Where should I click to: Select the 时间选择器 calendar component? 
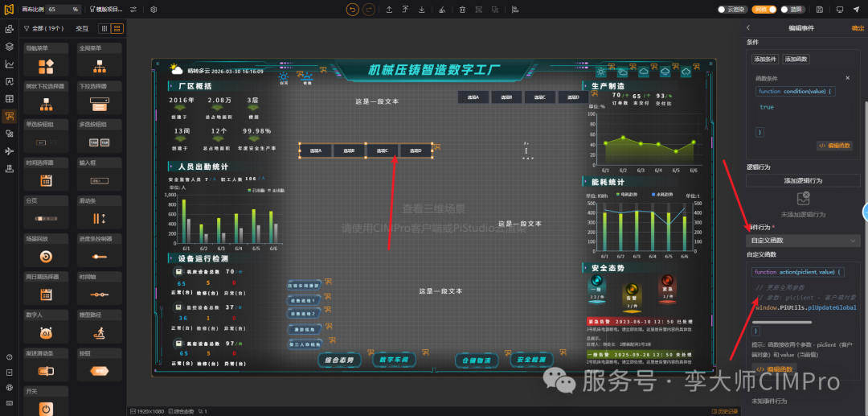point(46,175)
